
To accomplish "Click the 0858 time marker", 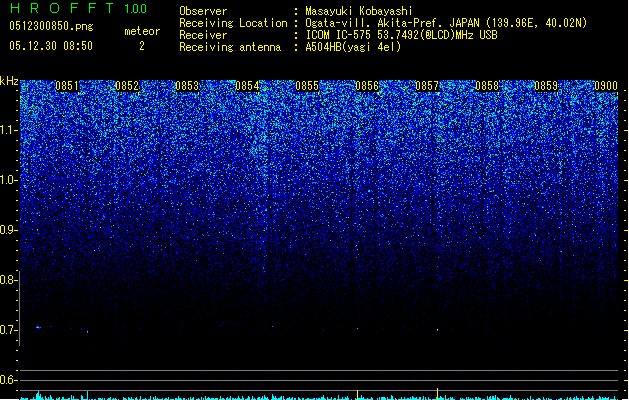I will coord(487,86).
